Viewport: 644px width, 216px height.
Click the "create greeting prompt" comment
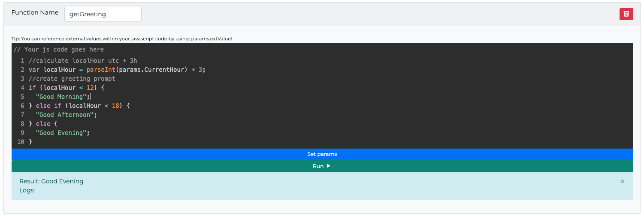[x=72, y=79]
